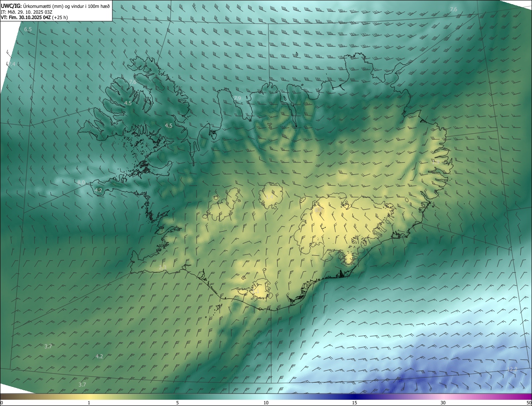Click the color scale tick label '5'
Image resolution: width=532 pixels, height=406 pixels.
tap(177, 403)
